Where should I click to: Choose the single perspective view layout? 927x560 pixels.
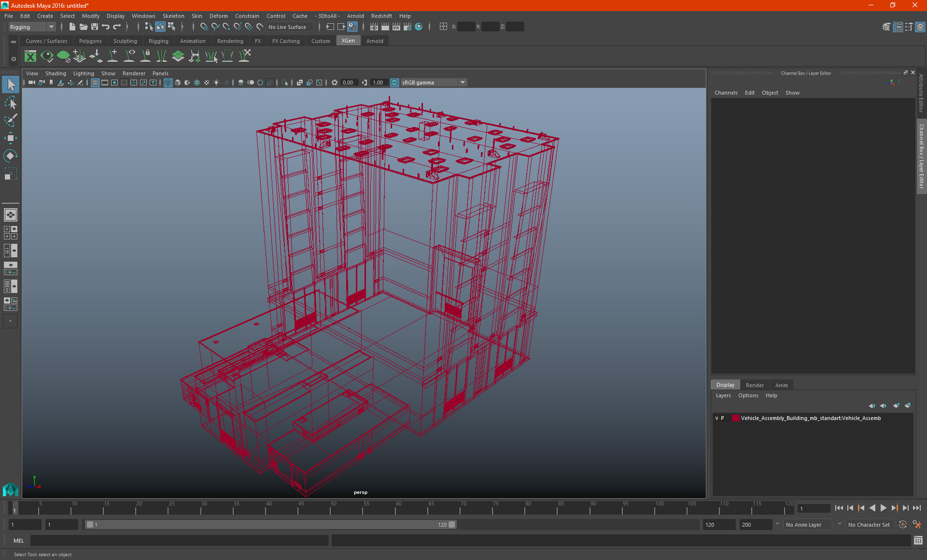[x=11, y=215]
